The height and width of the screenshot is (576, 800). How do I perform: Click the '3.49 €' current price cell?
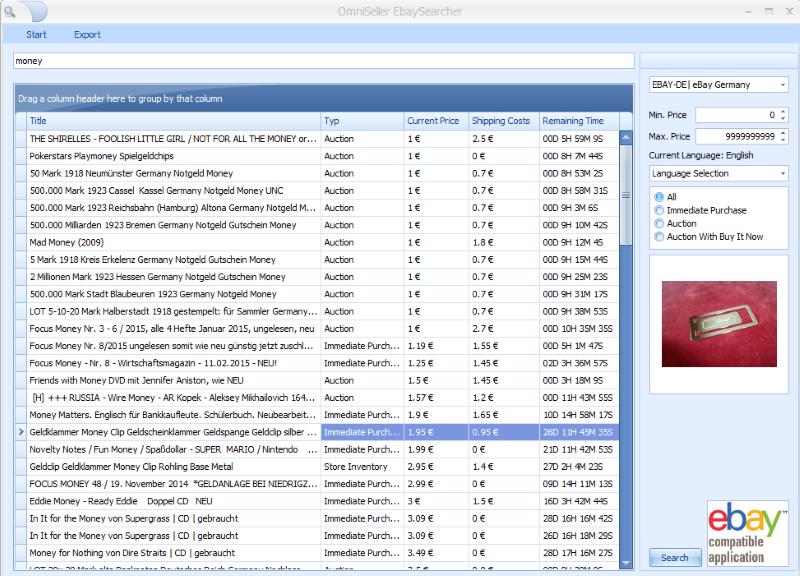click(436, 553)
